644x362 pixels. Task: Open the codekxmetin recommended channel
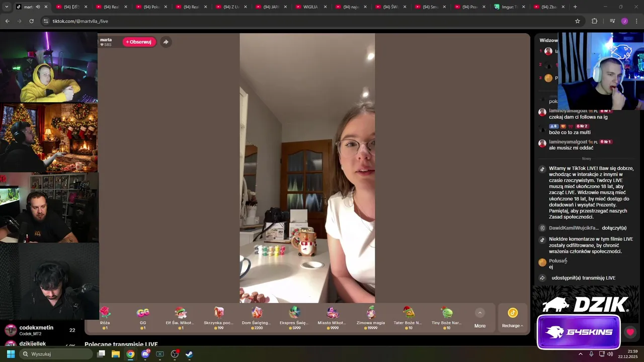[x=35, y=330]
